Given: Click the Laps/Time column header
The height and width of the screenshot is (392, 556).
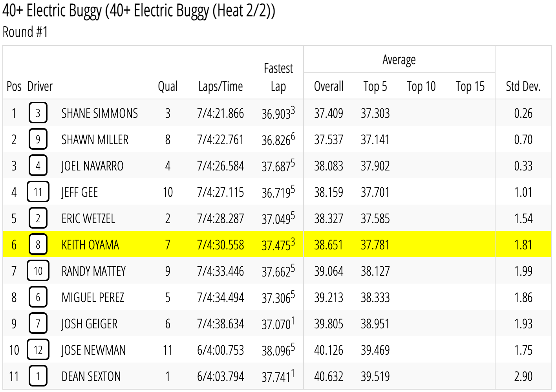Looking at the screenshot, I should [x=221, y=86].
